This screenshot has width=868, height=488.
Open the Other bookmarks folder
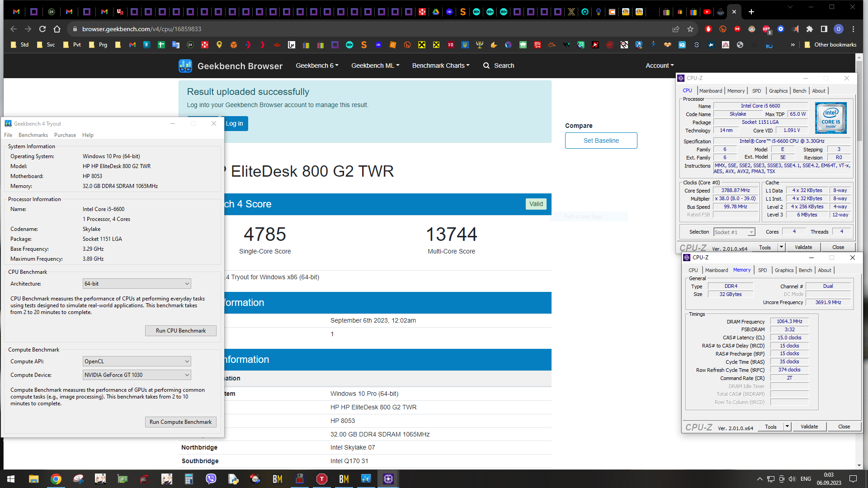coord(830,45)
